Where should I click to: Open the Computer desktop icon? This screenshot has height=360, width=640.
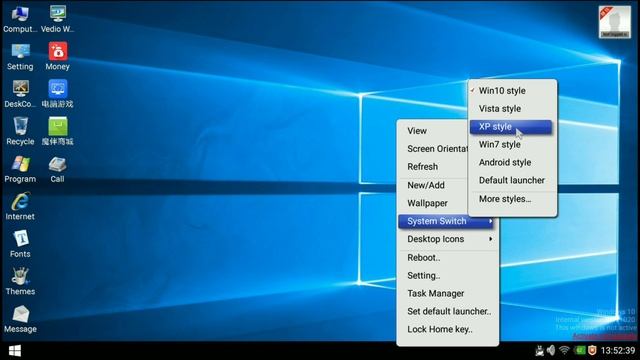pos(20,18)
